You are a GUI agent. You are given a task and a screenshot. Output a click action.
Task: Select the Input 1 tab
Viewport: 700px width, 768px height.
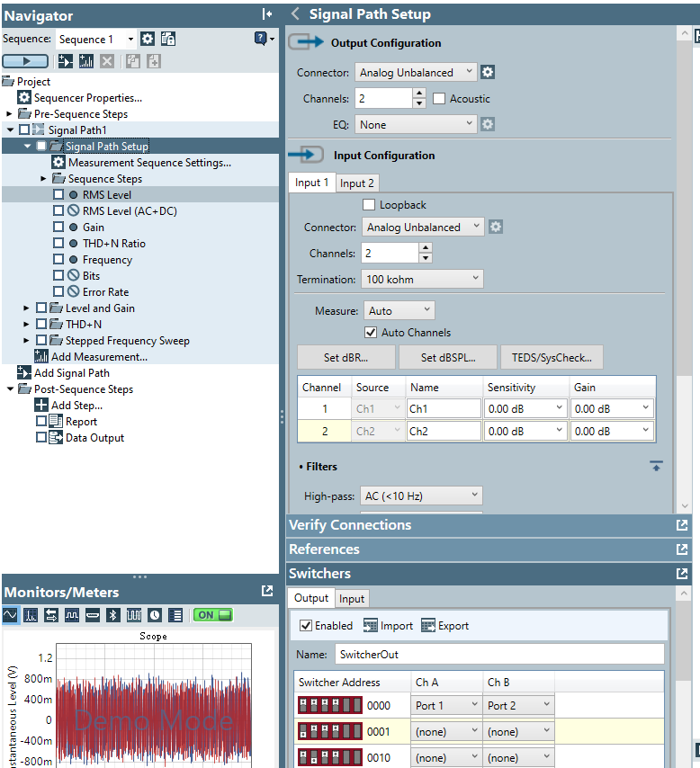point(312,183)
